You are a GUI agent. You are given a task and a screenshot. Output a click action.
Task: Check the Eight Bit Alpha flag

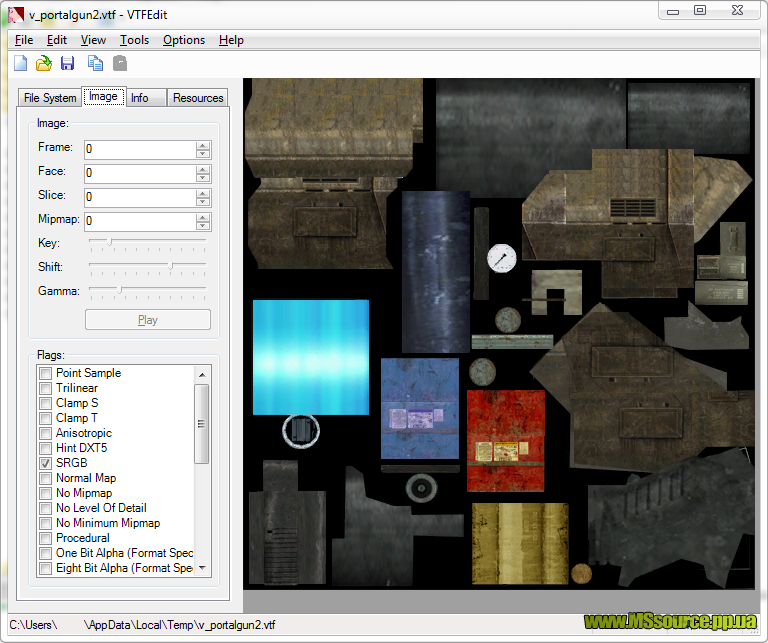[46, 569]
